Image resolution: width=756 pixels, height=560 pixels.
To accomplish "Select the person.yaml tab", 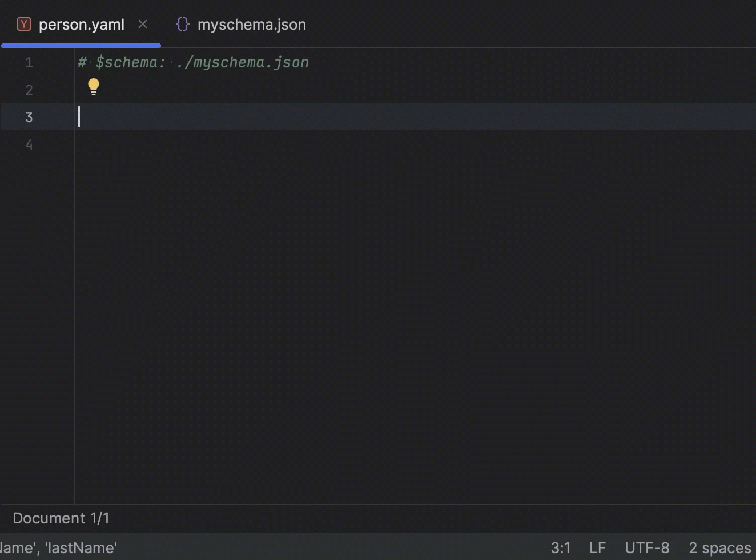I will pyautogui.click(x=81, y=24).
